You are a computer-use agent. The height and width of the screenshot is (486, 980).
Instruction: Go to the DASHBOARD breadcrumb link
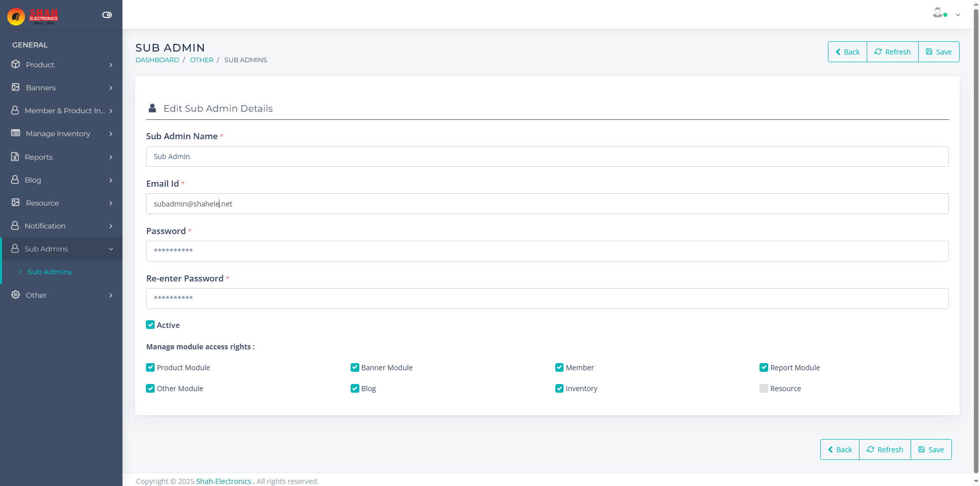[x=157, y=60]
